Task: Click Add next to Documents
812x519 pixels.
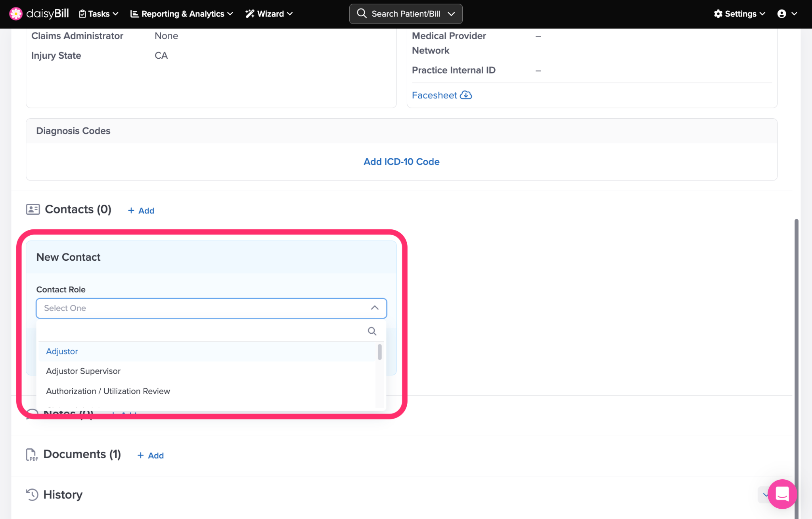Action: 151,456
